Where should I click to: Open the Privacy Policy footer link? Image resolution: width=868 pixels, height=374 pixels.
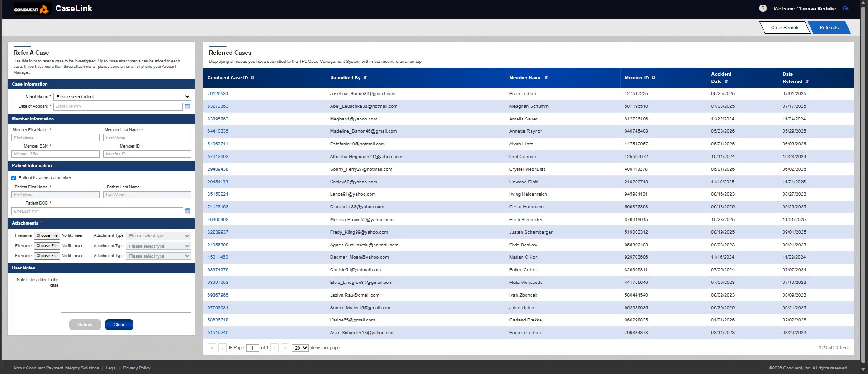pos(137,368)
